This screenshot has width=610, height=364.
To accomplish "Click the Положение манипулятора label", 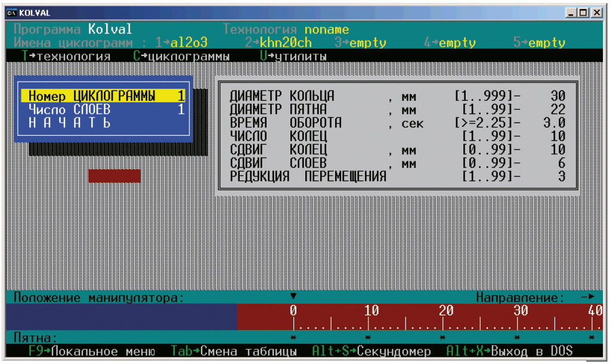I will [x=99, y=297].
